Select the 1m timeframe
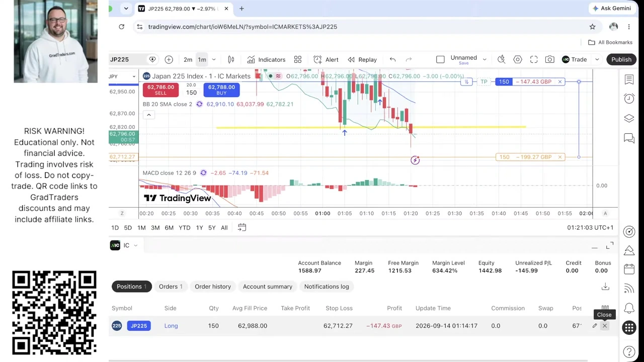This screenshot has width=644, height=362. [x=202, y=60]
